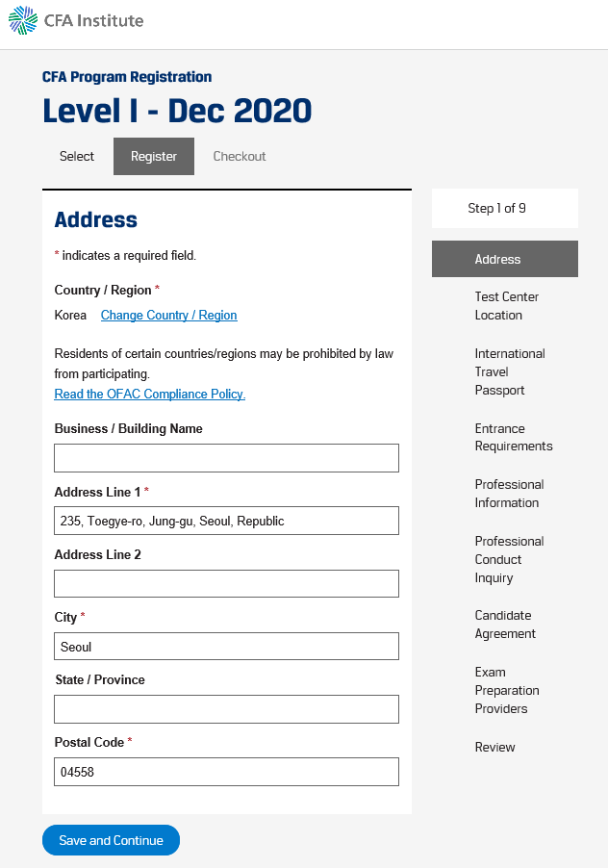Image resolution: width=608 pixels, height=868 pixels.
Task: Read the OFAC Compliance Policy link
Action: 150,394
